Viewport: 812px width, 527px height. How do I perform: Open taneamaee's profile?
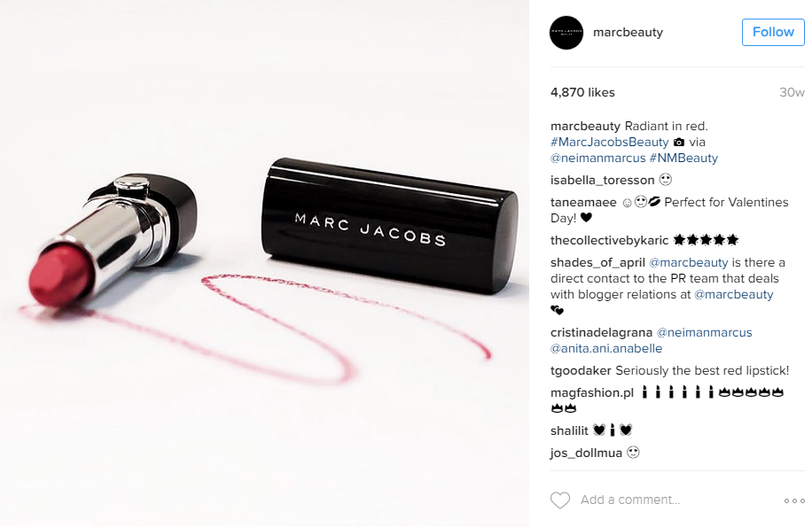tap(583, 203)
